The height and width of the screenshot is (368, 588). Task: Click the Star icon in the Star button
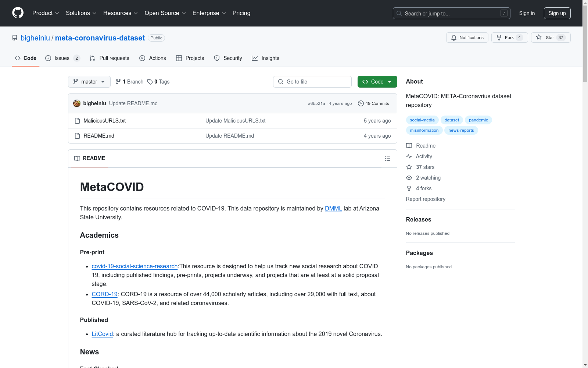click(539, 37)
